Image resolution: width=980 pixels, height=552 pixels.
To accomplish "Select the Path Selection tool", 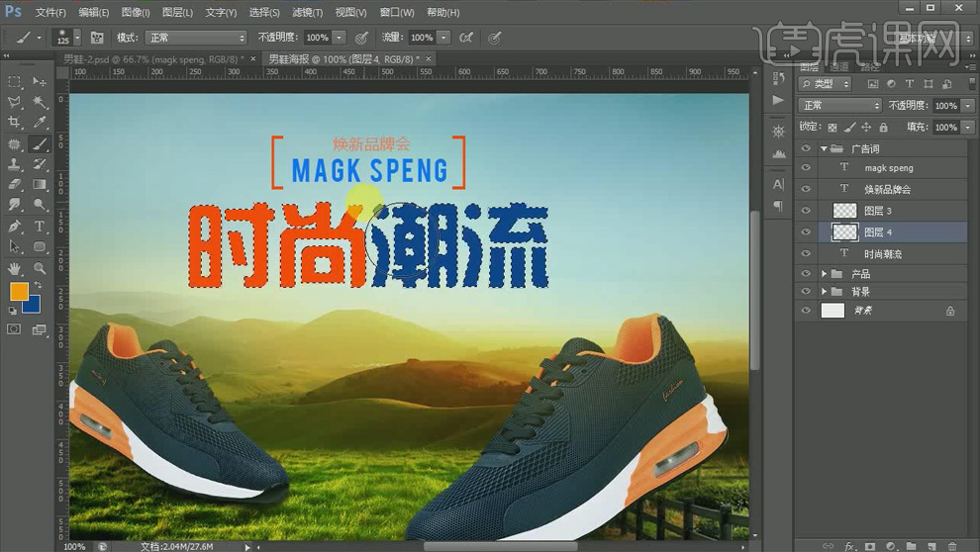I will click(x=14, y=246).
